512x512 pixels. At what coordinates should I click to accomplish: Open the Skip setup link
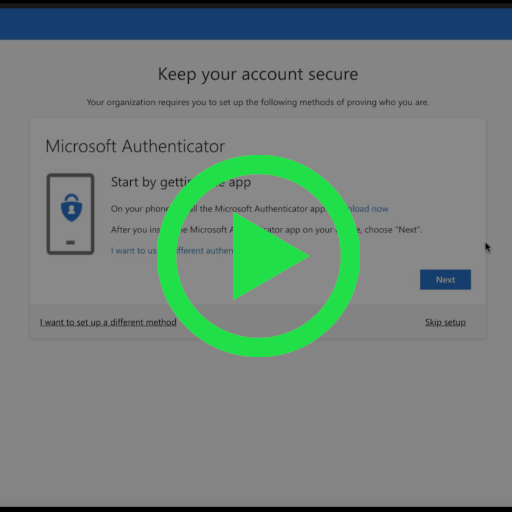(445, 322)
